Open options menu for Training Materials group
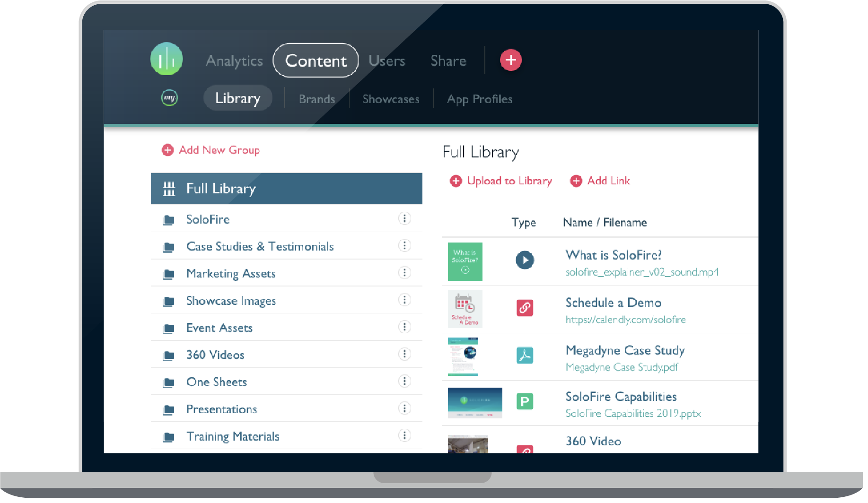Screen dimensions: 868x503 click(x=404, y=435)
